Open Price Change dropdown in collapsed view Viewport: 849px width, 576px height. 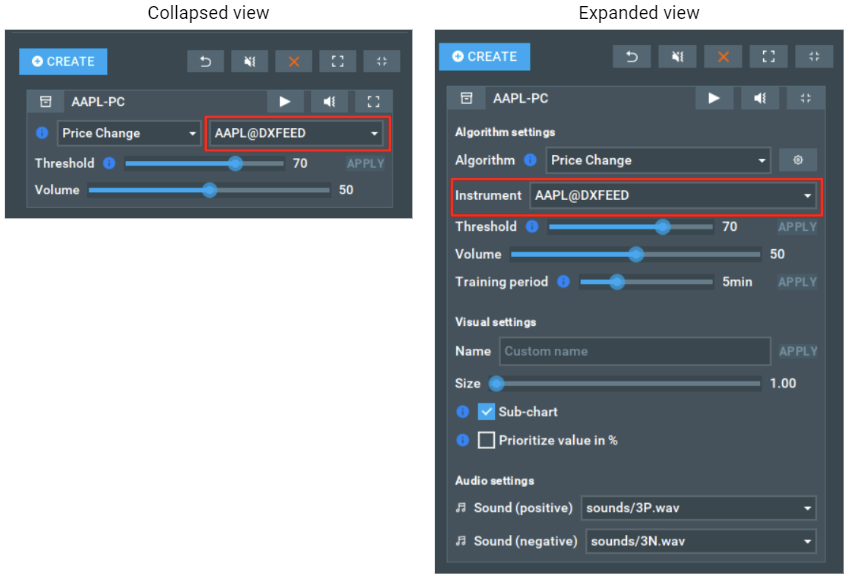[129, 133]
